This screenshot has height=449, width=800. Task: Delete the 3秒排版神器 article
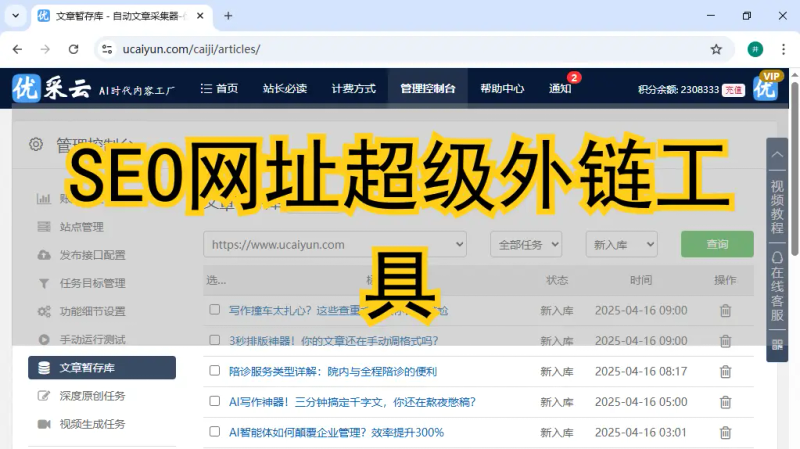(x=725, y=341)
